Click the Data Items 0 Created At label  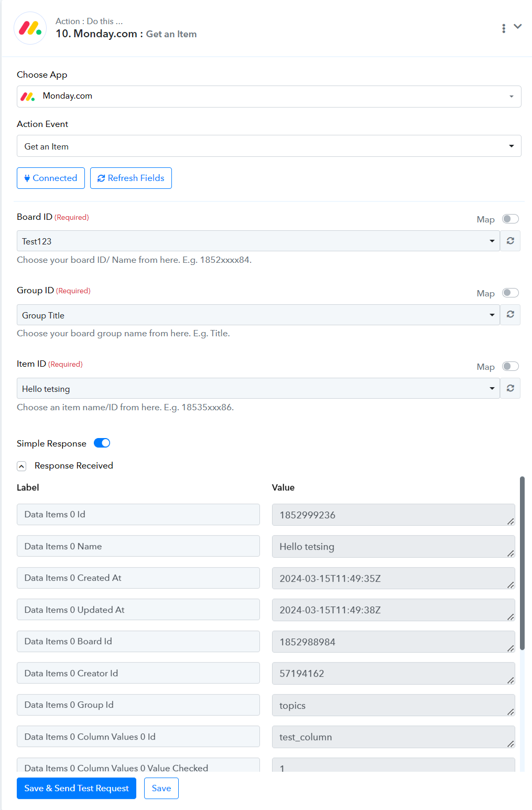(138, 578)
